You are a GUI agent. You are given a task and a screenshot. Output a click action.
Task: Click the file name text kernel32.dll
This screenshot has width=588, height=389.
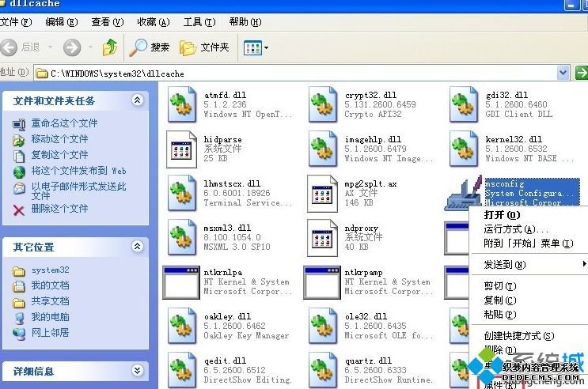[514, 139]
